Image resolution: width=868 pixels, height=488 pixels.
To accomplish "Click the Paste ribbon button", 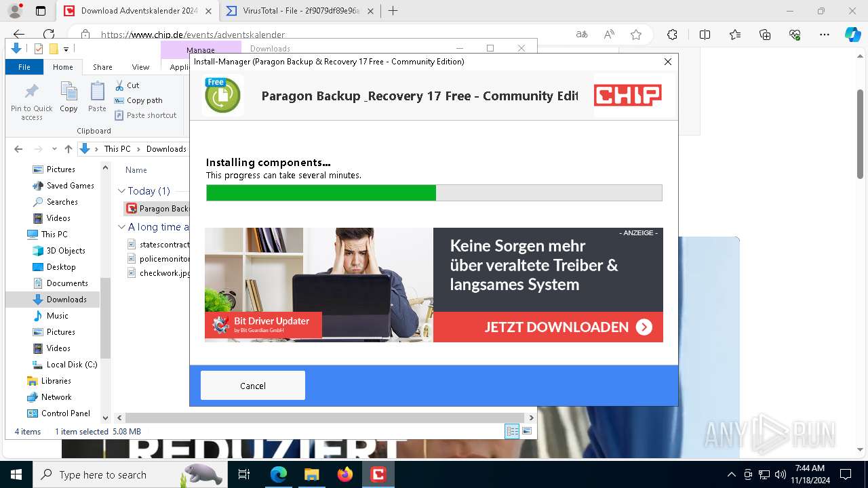I will pos(97,97).
